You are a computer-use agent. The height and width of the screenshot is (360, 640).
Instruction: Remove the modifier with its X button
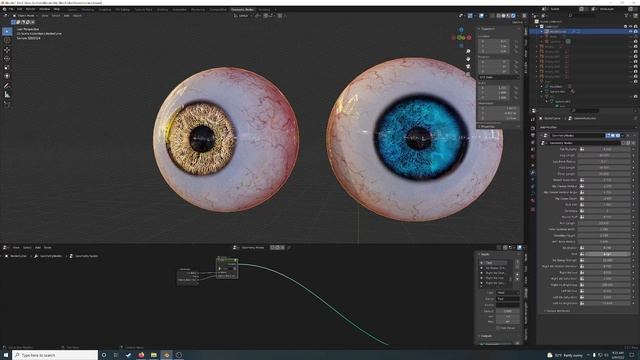tap(628, 135)
